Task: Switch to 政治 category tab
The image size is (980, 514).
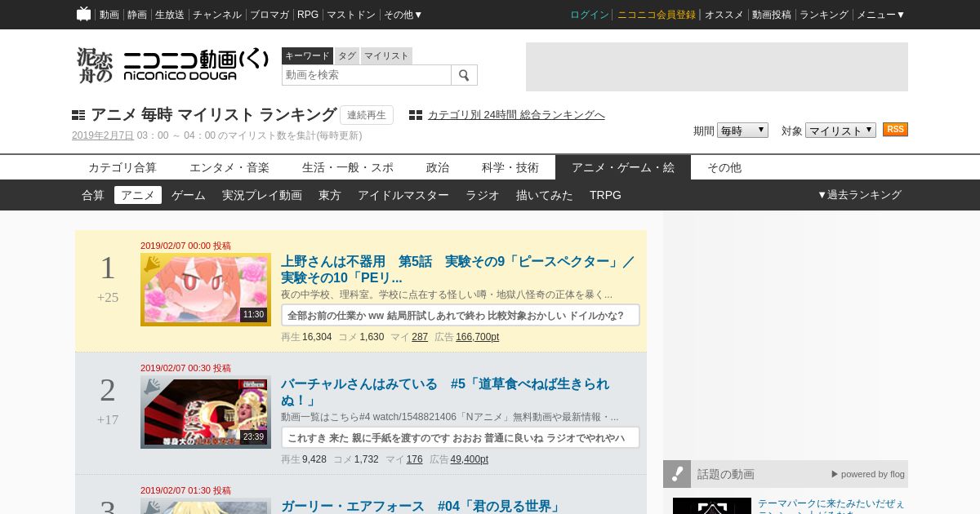Action: pos(438,167)
